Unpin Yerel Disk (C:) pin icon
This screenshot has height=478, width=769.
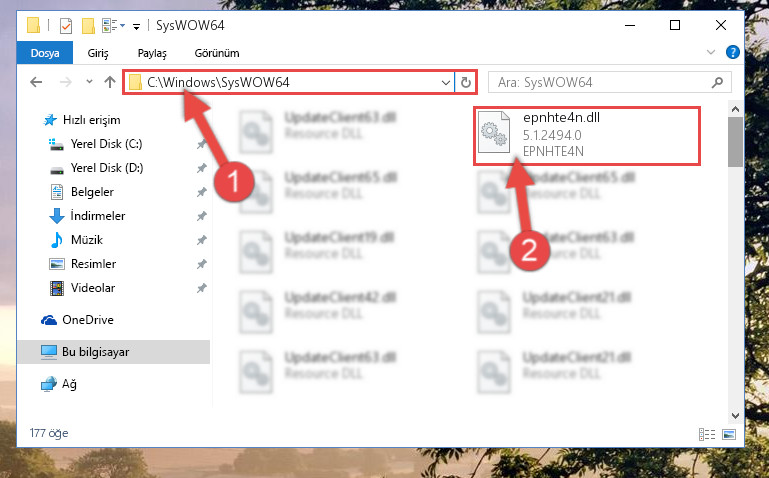click(x=201, y=144)
